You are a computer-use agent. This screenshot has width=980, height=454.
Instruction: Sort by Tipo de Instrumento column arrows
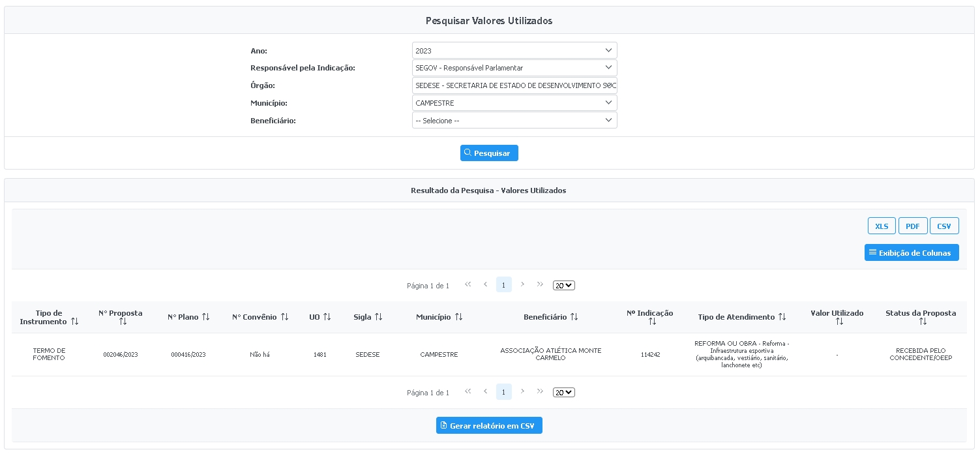click(x=75, y=322)
